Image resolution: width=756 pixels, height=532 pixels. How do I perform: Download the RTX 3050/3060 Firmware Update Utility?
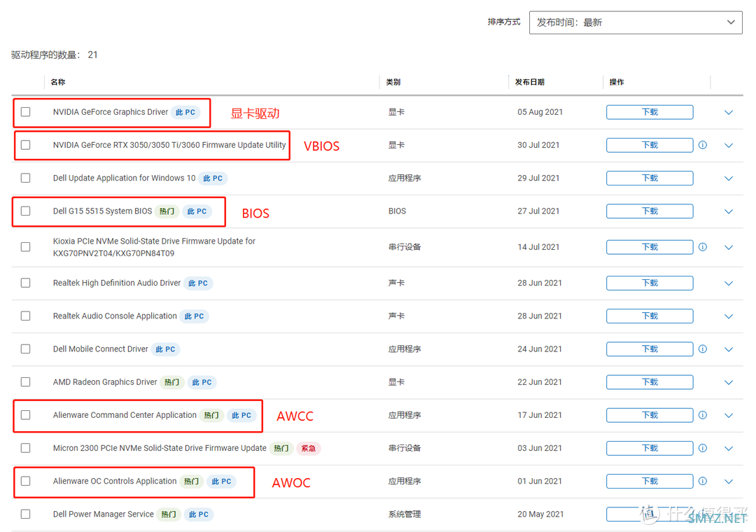click(x=650, y=145)
